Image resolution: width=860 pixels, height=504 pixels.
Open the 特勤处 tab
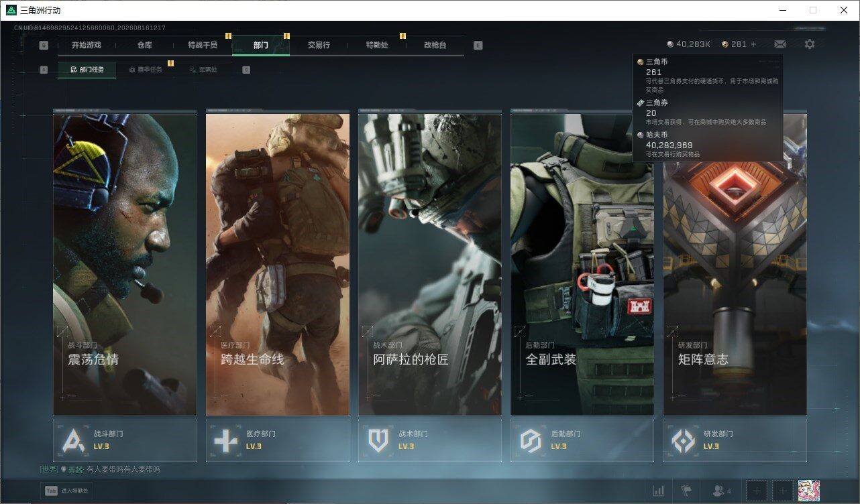377,45
